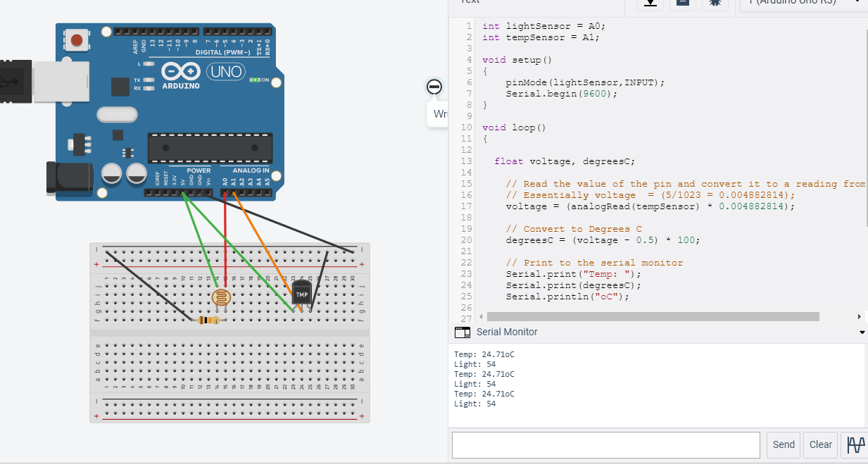Select the libraries icon in the toolbar
Viewport: 868px width, 467px height.
click(x=681, y=4)
